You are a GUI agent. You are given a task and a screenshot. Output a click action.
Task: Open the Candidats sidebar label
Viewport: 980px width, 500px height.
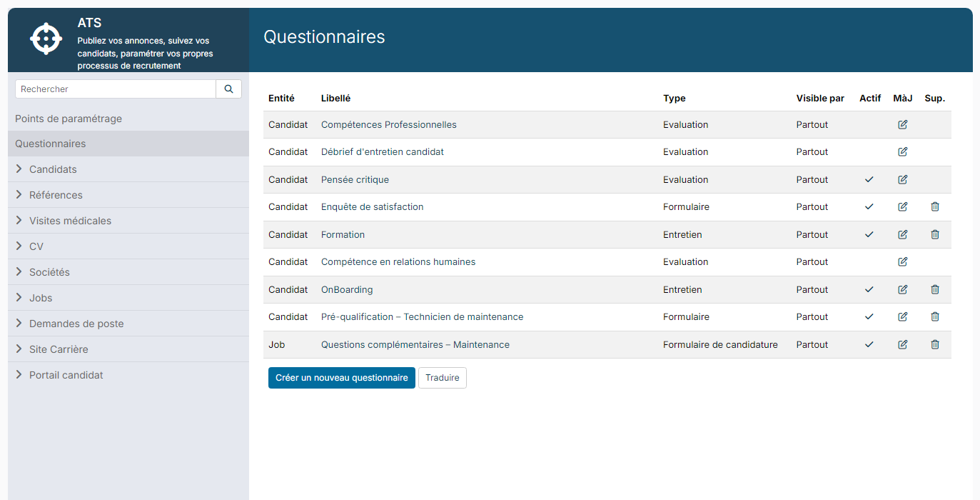click(x=53, y=169)
